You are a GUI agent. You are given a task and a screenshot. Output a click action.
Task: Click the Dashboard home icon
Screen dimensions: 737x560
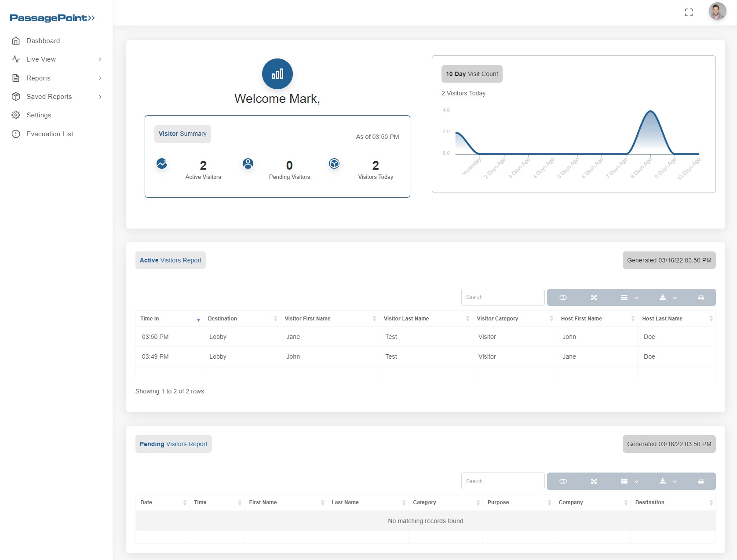pyautogui.click(x=16, y=41)
